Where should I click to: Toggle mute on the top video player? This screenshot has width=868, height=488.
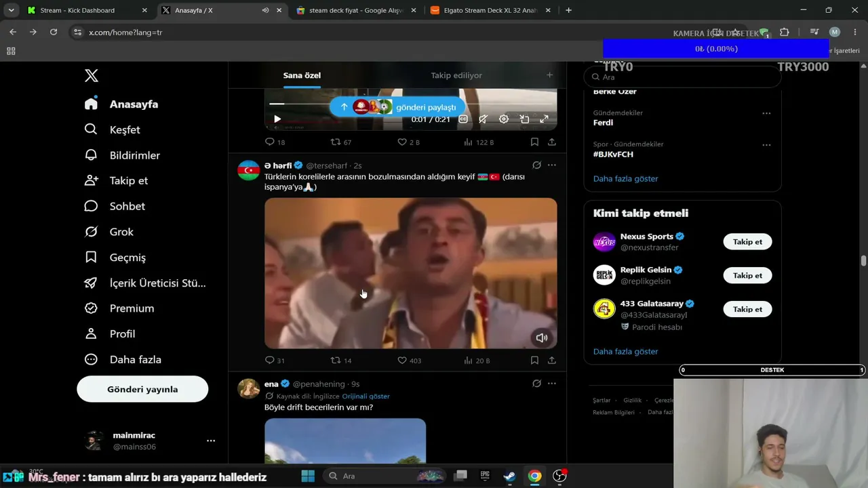483,119
